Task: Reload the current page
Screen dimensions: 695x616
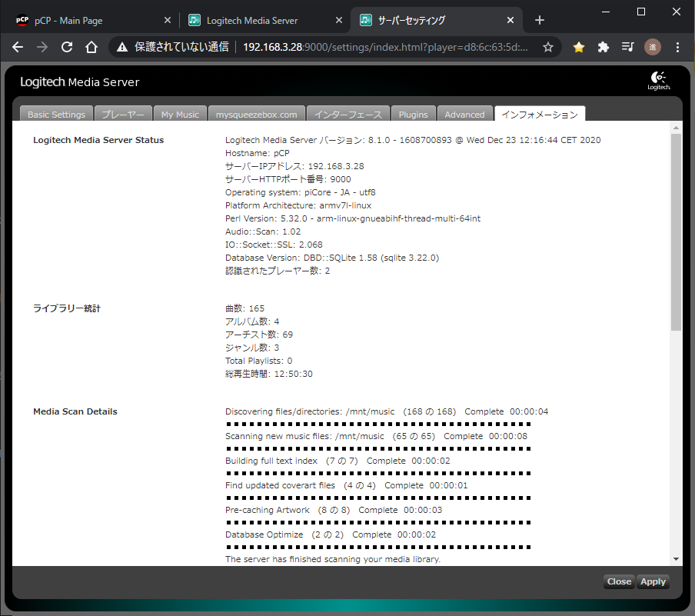Action: [x=67, y=47]
